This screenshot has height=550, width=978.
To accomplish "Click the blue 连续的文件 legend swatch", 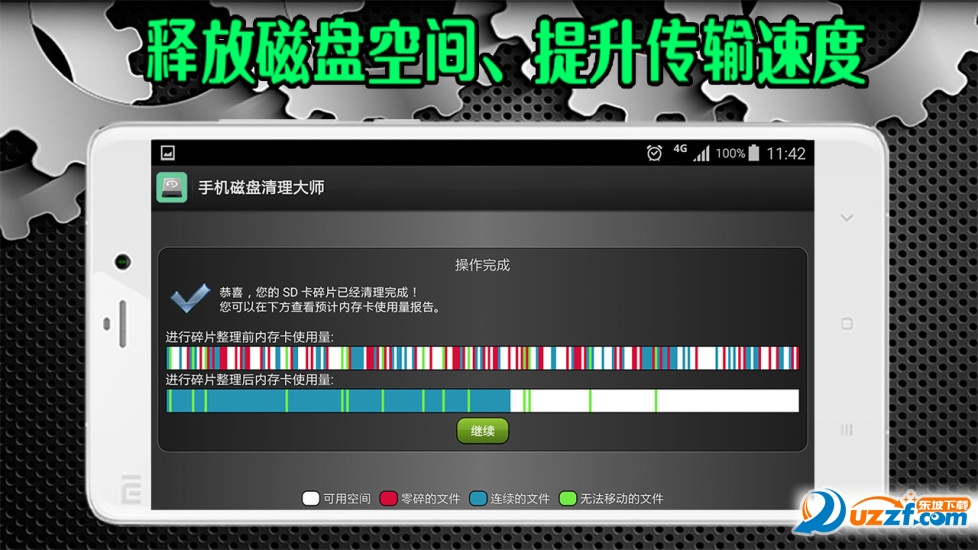I will tap(478, 498).
